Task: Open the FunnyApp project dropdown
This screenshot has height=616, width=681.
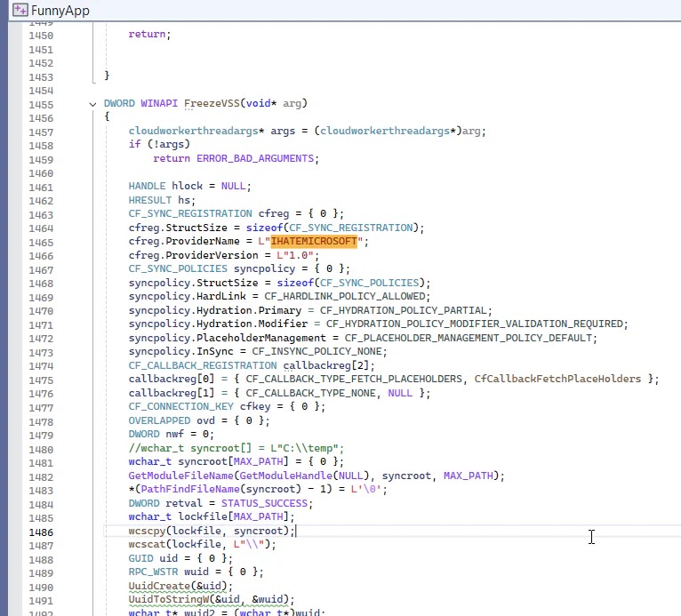Action: pos(60,10)
